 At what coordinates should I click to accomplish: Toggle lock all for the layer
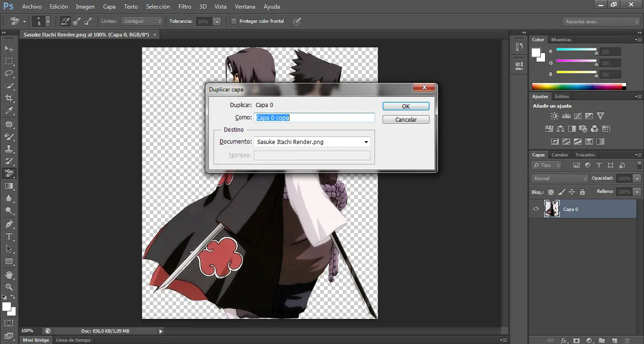coord(582,192)
